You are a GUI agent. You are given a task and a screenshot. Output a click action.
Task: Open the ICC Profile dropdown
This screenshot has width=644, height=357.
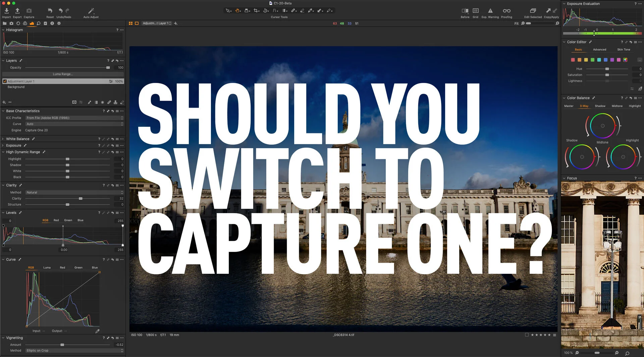[x=74, y=118]
